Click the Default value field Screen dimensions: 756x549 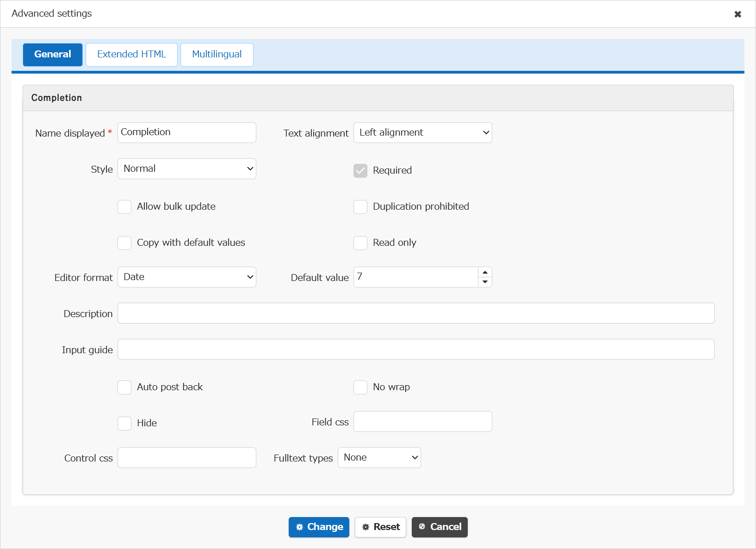tap(416, 277)
